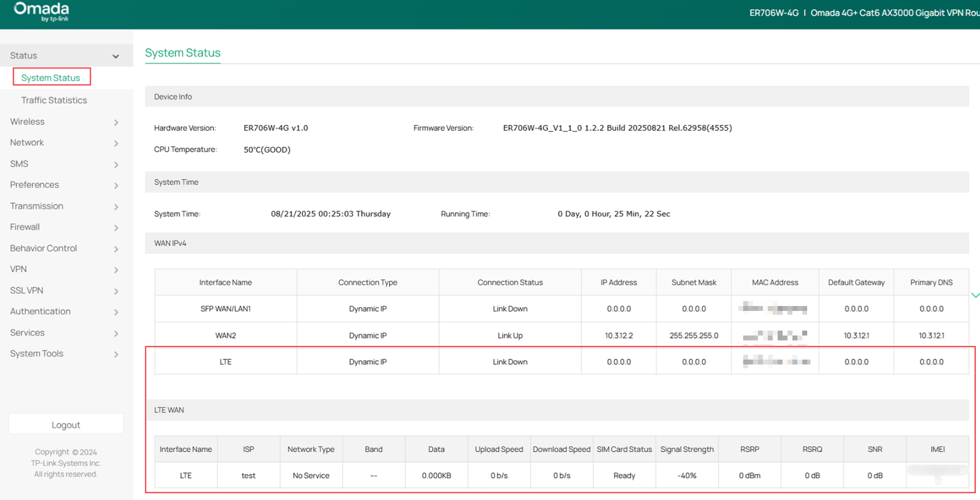Click signal strength value -40%
This screenshot has height=500, width=980.
687,475
